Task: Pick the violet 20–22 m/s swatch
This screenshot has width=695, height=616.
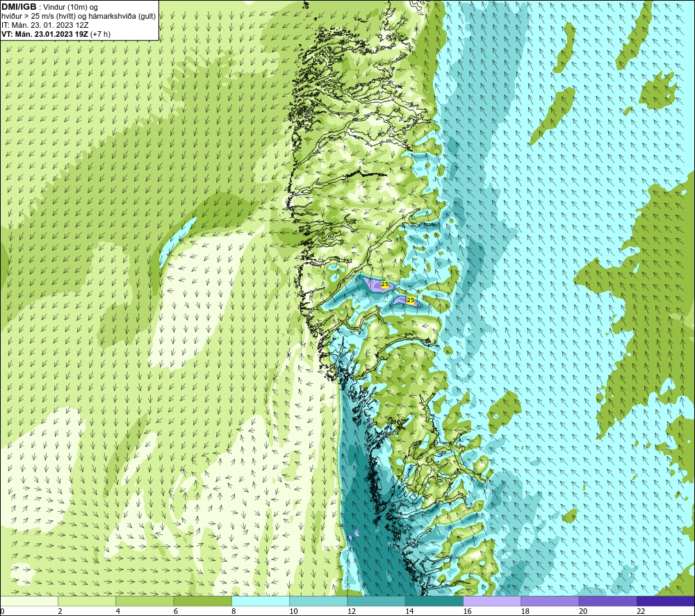Action: click(x=607, y=601)
